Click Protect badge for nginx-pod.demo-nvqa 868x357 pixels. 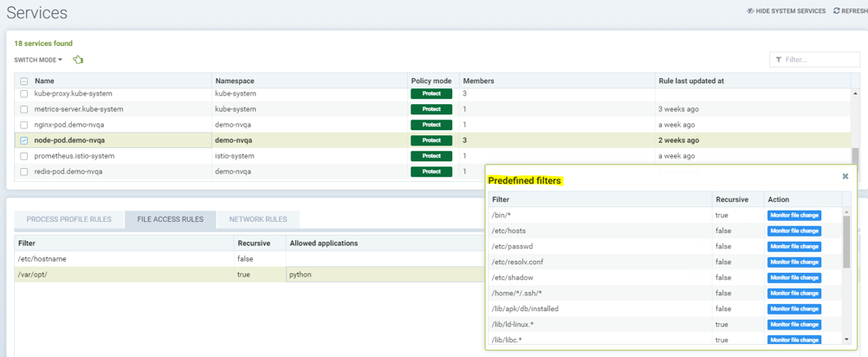click(x=431, y=125)
